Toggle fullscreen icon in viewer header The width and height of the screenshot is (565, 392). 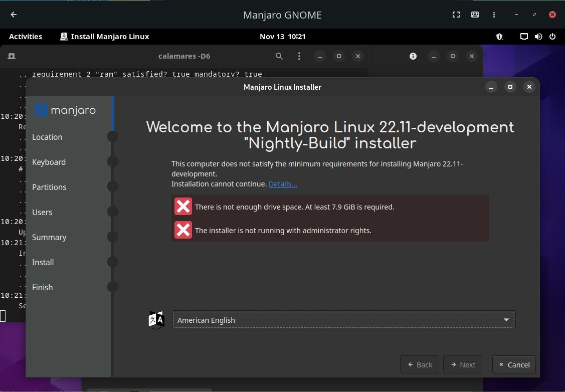[456, 15]
